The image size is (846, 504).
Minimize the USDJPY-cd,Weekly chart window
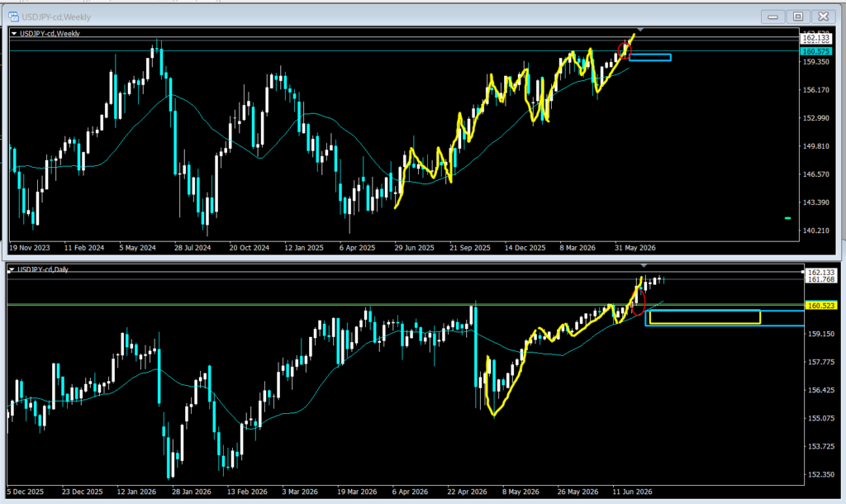pos(772,17)
